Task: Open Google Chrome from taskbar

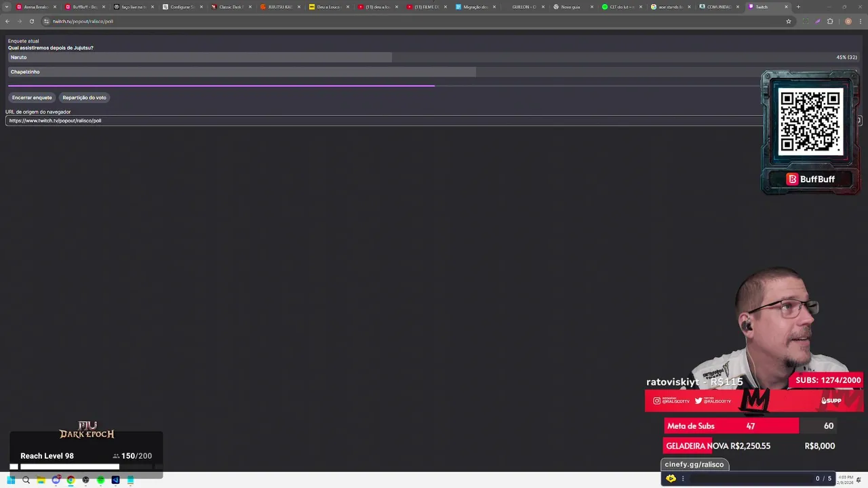Action: coord(71,480)
